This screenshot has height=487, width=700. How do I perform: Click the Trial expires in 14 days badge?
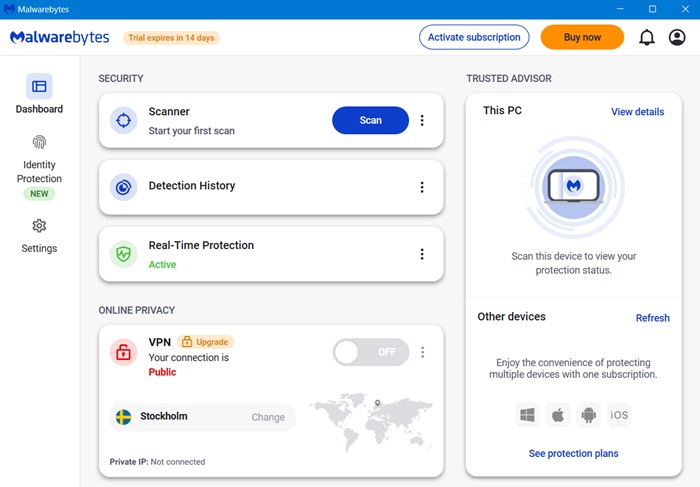[x=171, y=38]
